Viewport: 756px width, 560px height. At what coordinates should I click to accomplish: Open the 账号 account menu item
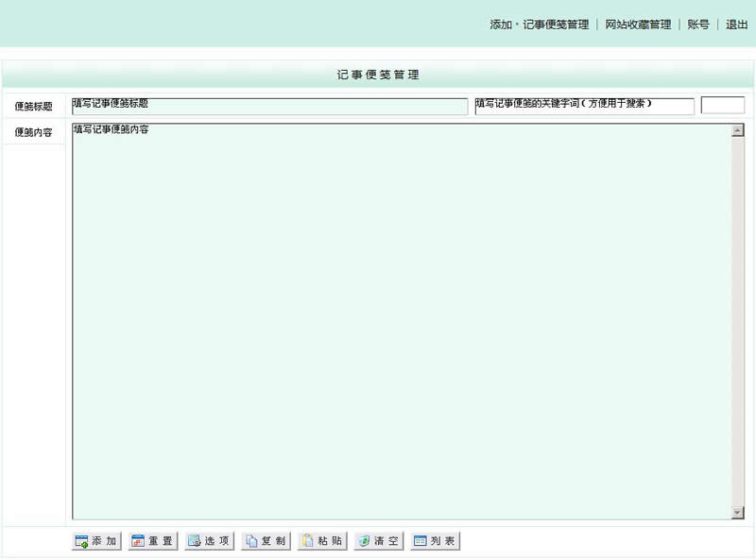pyautogui.click(x=696, y=25)
